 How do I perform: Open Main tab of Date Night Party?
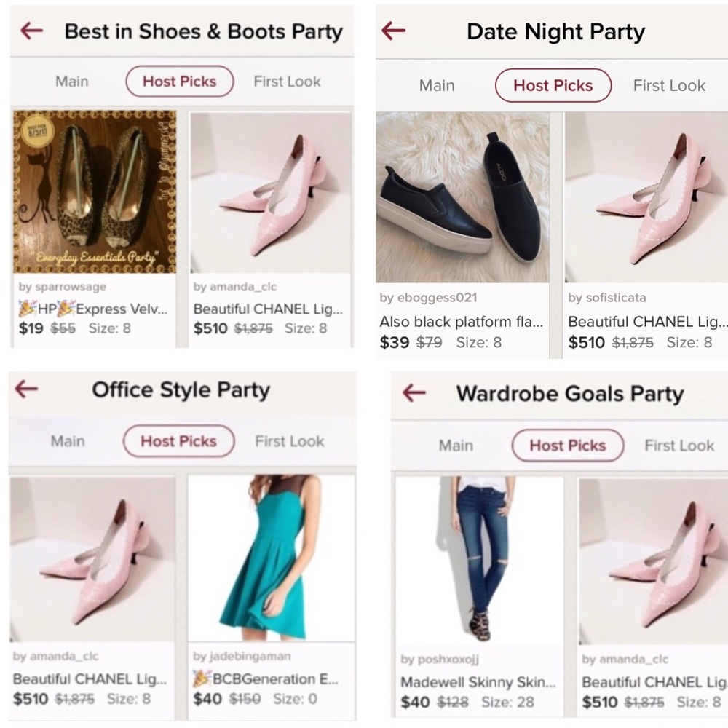[437, 85]
